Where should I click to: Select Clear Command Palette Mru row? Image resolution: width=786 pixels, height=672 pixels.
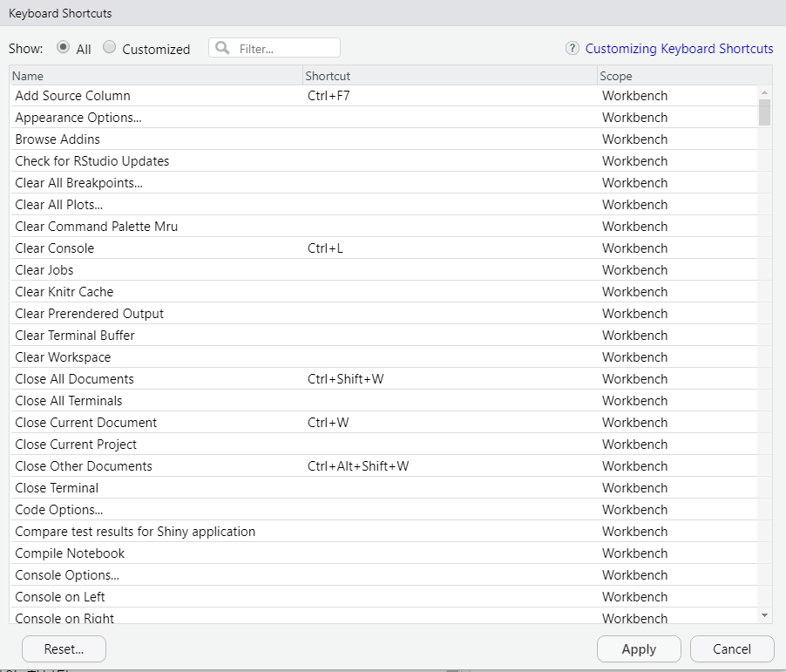[x=383, y=226]
